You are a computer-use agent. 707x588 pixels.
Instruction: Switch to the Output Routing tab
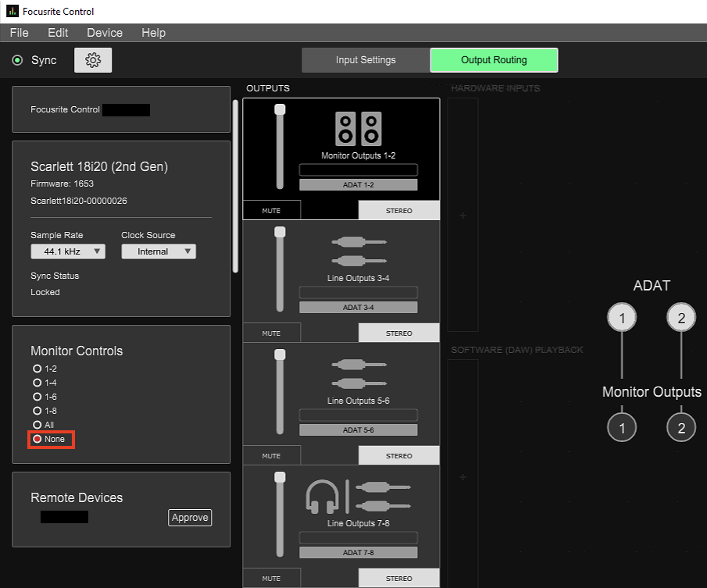(x=494, y=60)
